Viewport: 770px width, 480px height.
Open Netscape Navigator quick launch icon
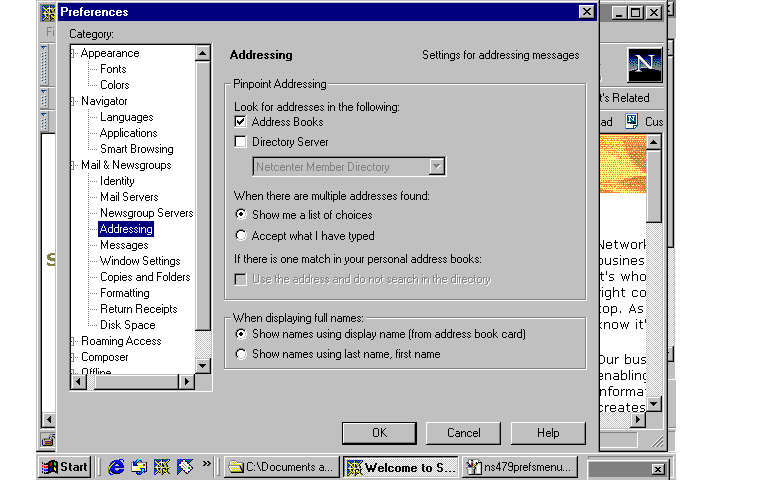(x=162, y=467)
